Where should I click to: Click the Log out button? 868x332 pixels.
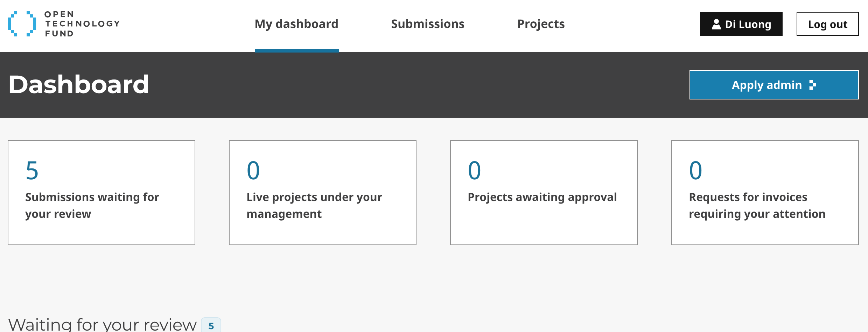827,24
